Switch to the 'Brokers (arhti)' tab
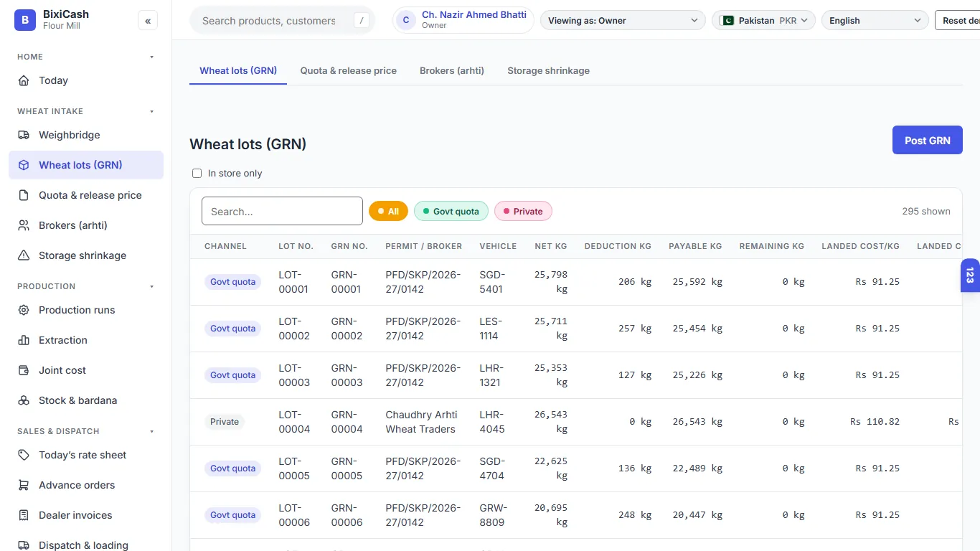The width and height of the screenshot is (980, 551). coord(452,70)
